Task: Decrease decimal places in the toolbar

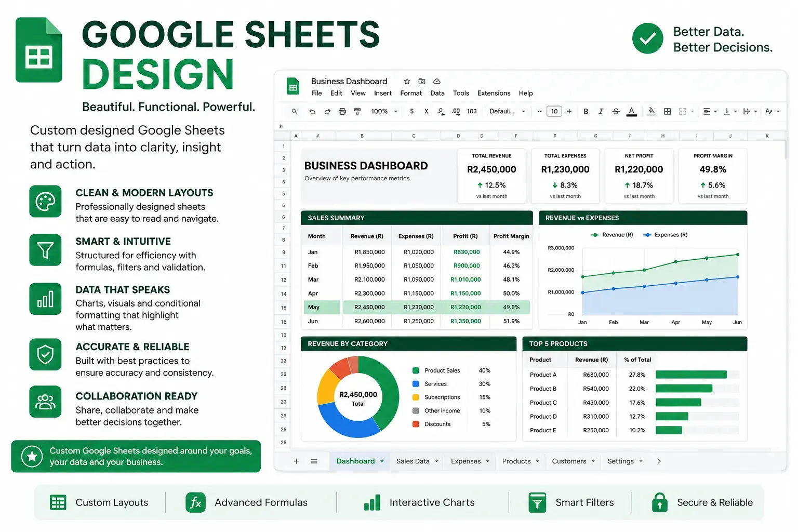Action: point(441,111)
